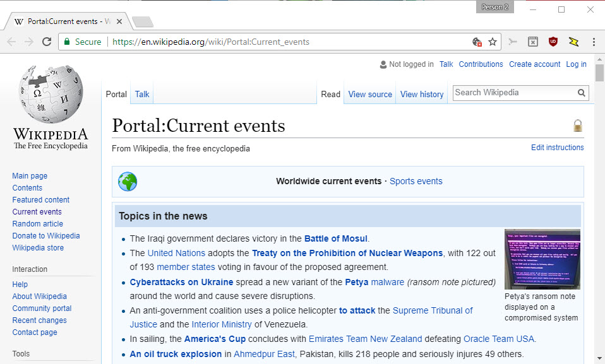The width and height of the screenshot is (605, 364).
Task: Open Featured content in sidebar
Action: 41,200
